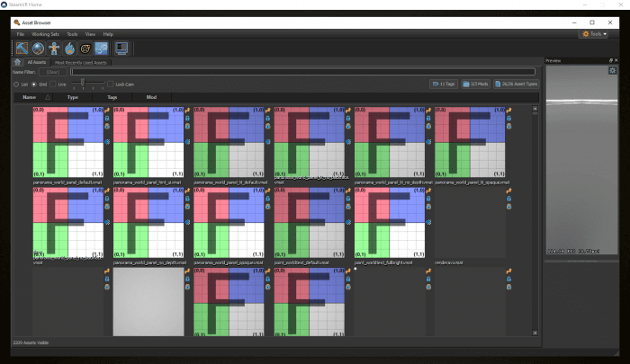Viewport: 630px width, 364px height.
Task: Select panorama_world_panel_lit_no_depth.vmat thumbnail
Action: tap(390, 142)
